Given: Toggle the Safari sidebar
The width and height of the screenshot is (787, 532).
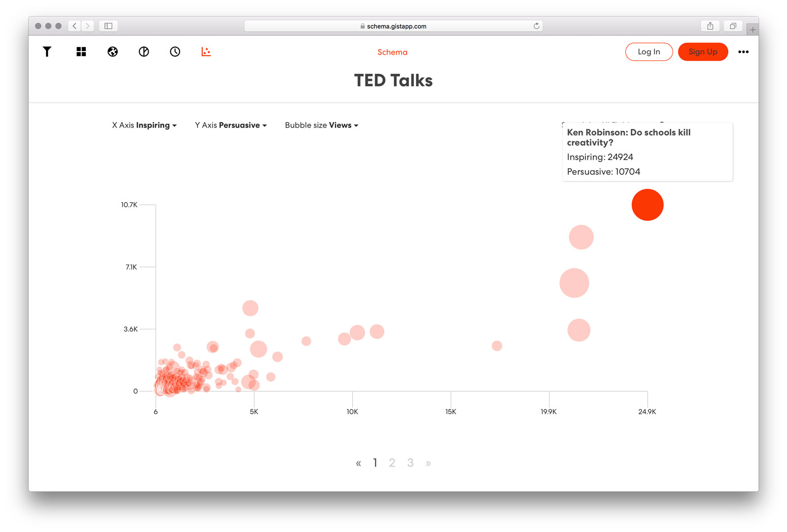Looking at the screenshot, I should point(108,26).
